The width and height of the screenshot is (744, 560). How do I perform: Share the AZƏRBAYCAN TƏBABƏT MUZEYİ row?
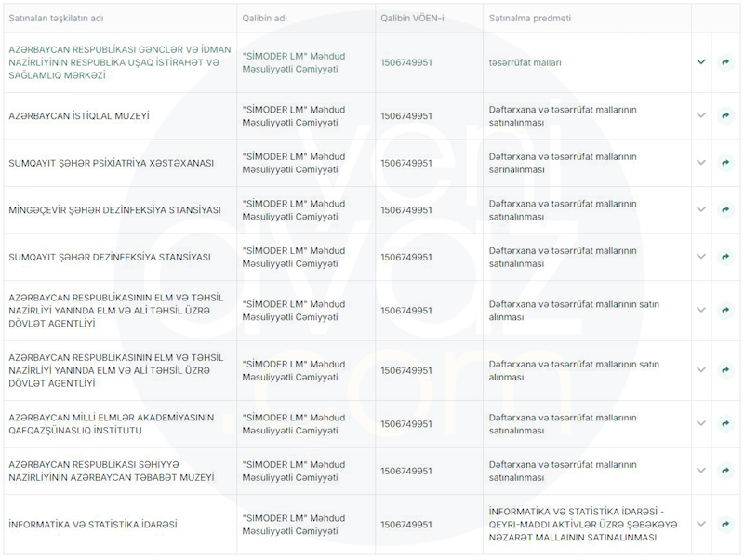[725, 471]
